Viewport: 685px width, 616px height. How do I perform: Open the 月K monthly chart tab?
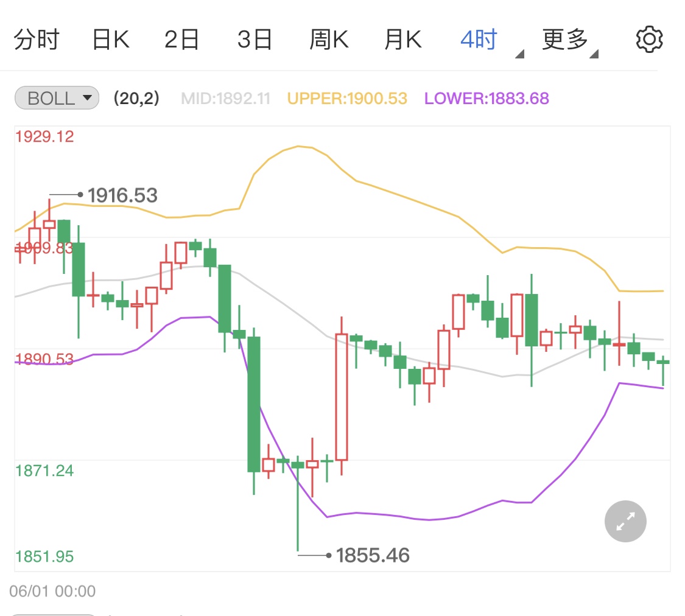[x=403, y=40]
